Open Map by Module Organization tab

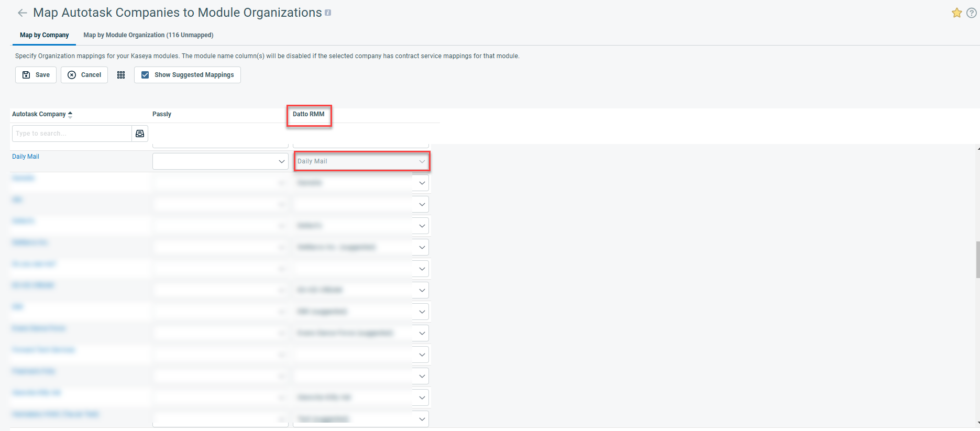pyautogui.click(x=148, y=35)
